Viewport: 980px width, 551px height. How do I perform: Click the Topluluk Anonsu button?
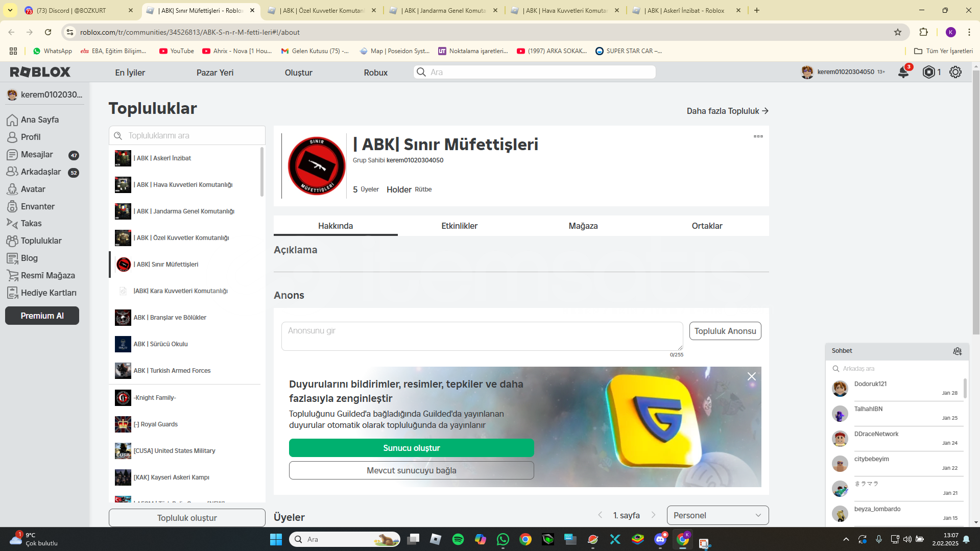(725, 331)
